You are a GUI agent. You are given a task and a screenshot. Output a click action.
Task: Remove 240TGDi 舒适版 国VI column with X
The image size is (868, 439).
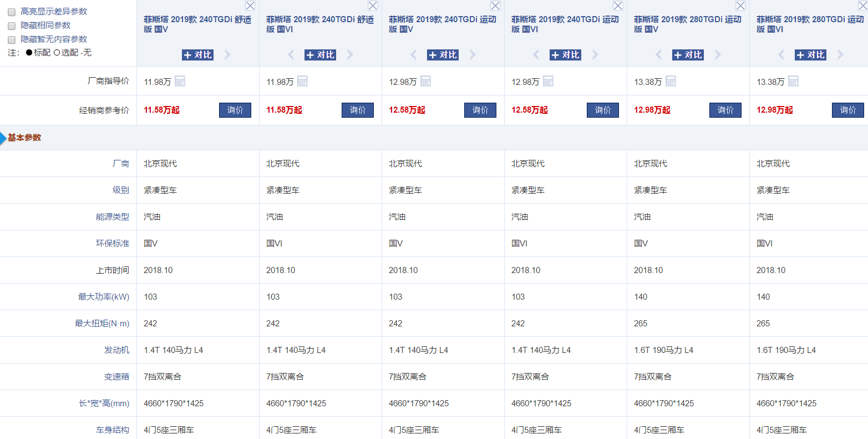[x=373, y=6]
